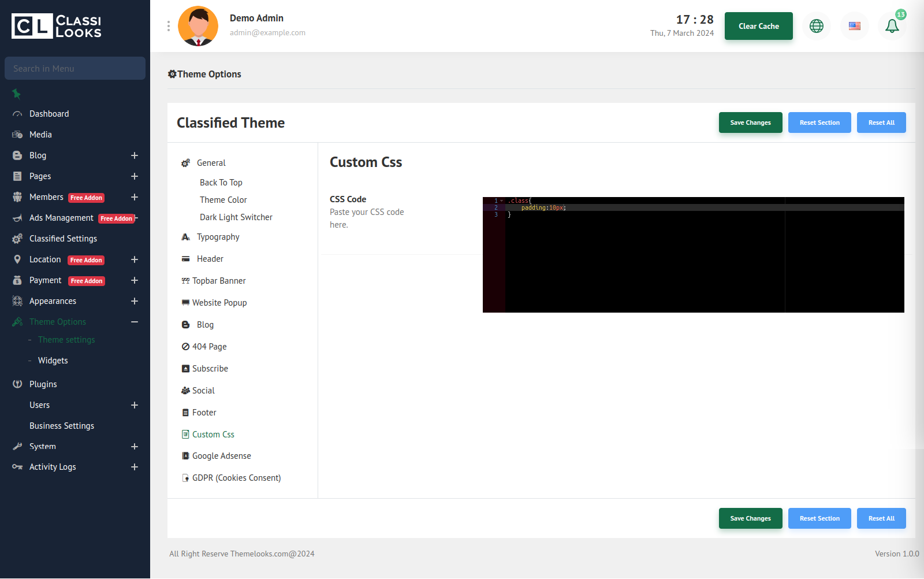Viewport: 924px width, 579px height.
Task: Open Widgets in the sidebar
Action: point(53,361)
